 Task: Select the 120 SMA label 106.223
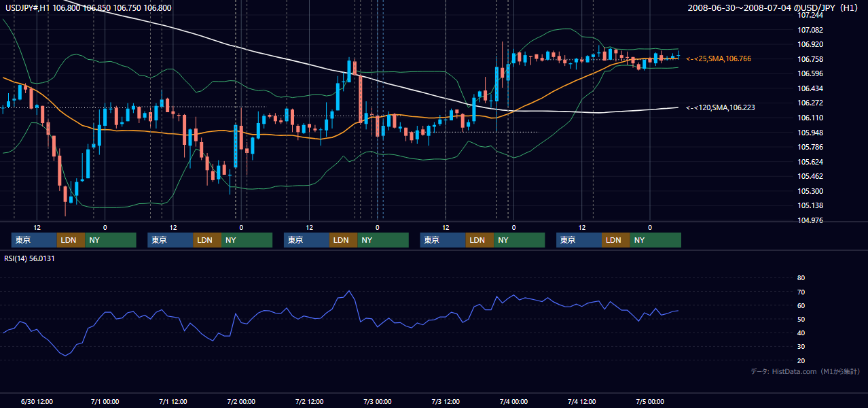tap(721, 107)
